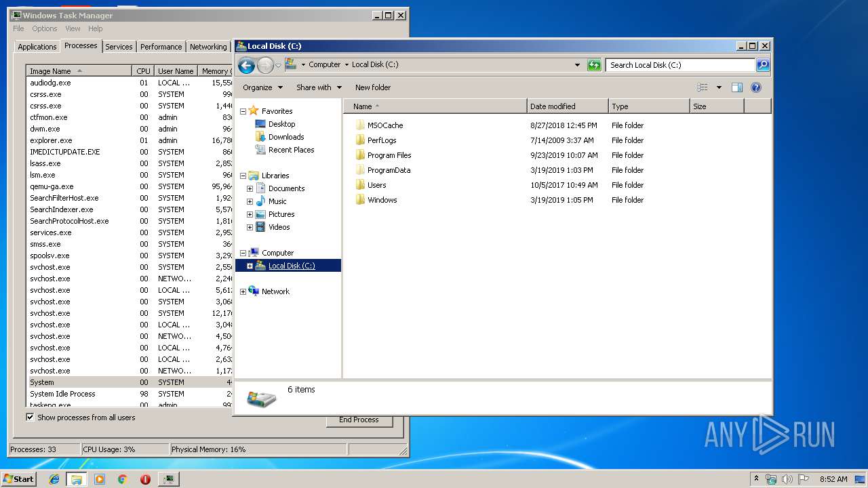Expand the Videos library node
Screen dimensions: 868x488
coord(250,227)
